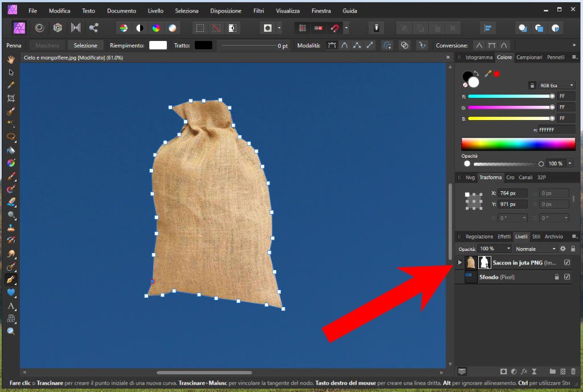The width and height of the screenshot is (583, 392).
Task: Switch to the Export persona
Action: [94, 28]
